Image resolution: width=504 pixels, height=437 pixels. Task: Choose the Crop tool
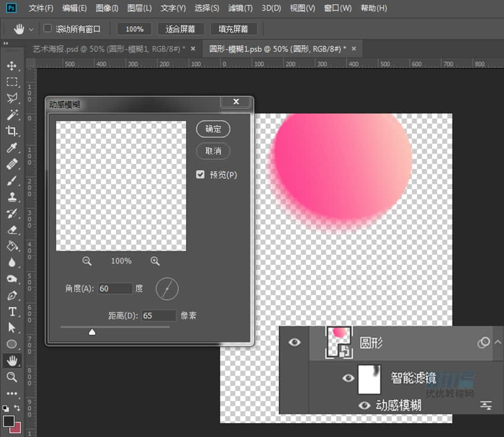(12, 131)
